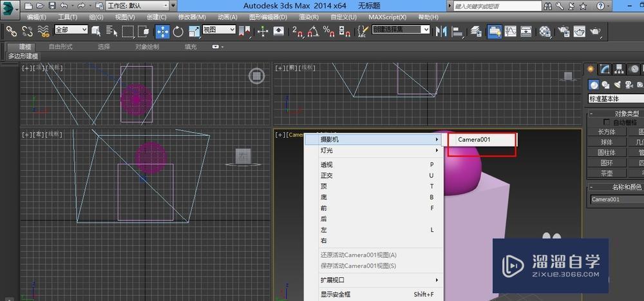
Task: Activate the Select Object tool
Action: pos(97,31)
